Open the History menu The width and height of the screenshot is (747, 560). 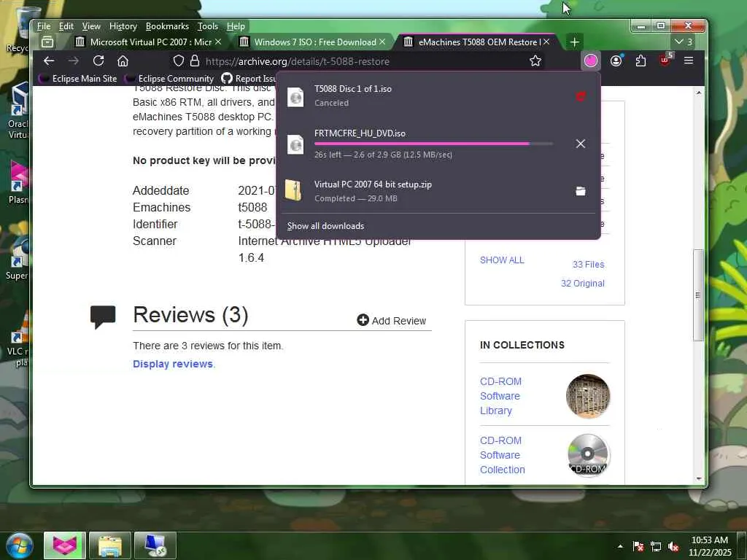(123, 26)
